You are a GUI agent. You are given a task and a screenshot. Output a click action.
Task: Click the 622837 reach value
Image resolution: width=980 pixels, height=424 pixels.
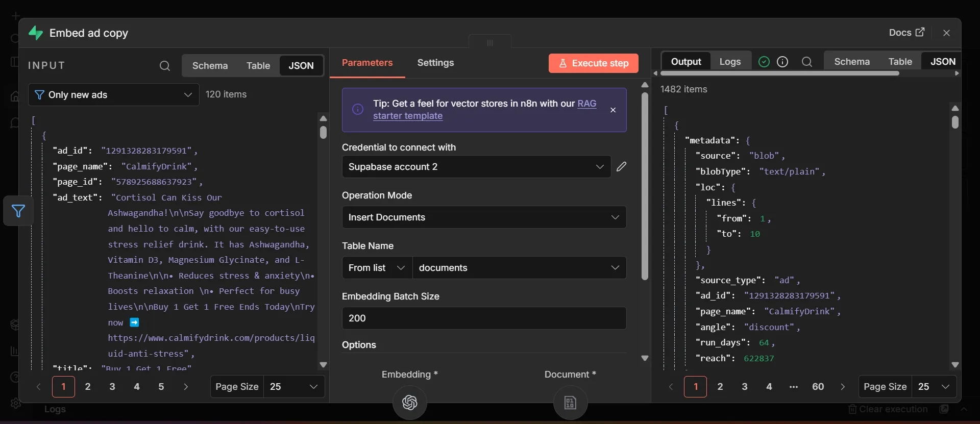click(x=759, y=358)
